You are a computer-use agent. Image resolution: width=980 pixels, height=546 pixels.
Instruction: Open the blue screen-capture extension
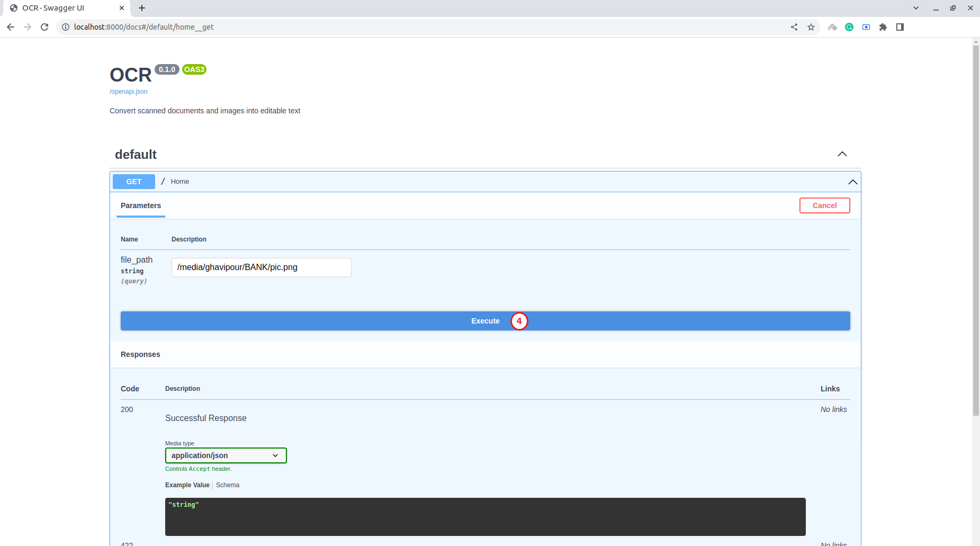click(866, 27)
